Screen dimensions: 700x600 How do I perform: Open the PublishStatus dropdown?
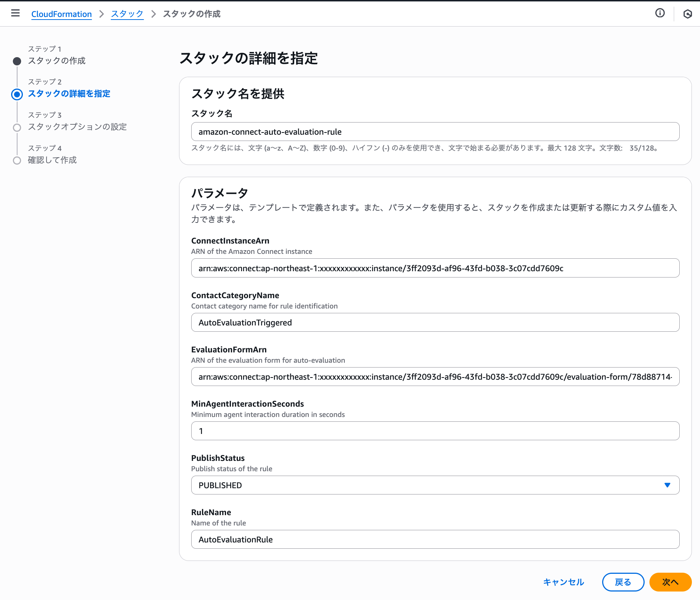435,485
